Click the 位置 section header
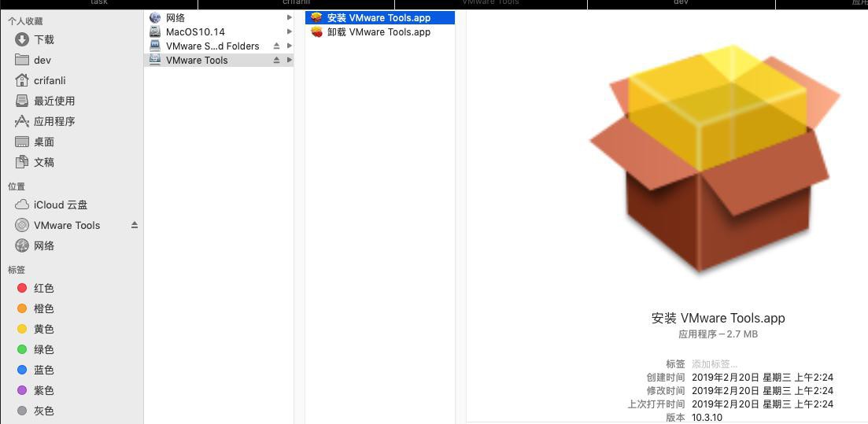The image size is (868, 424). (x=17, y=186)
